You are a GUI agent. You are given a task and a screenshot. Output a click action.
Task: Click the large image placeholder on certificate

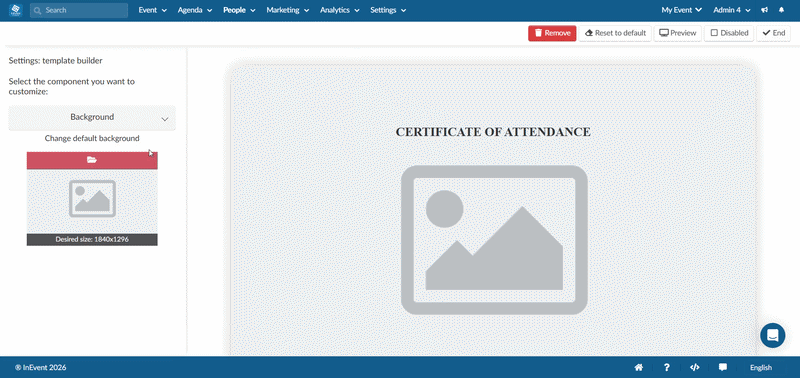pyautogui.click(x=494, y=240)
